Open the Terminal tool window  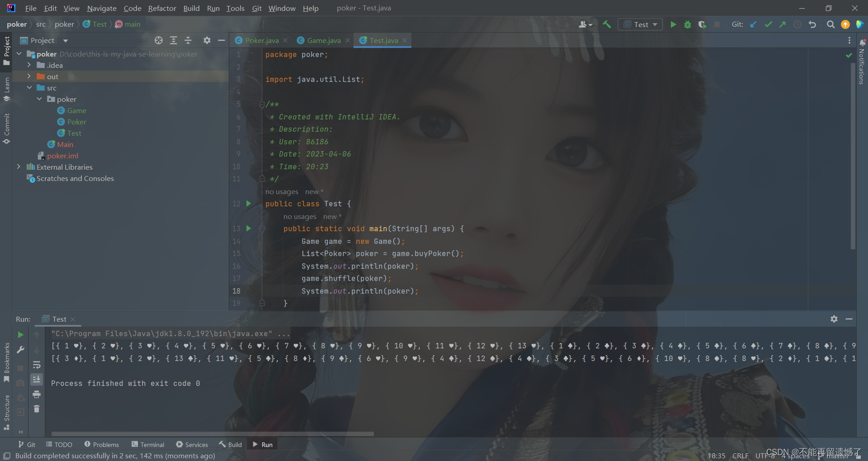point(148,445)
